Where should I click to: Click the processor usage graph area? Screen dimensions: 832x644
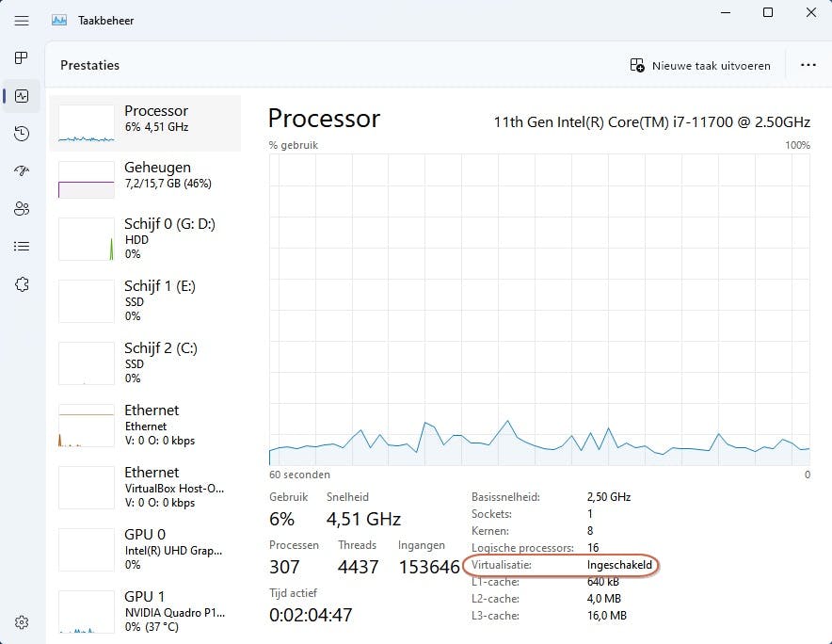point(539,309)
